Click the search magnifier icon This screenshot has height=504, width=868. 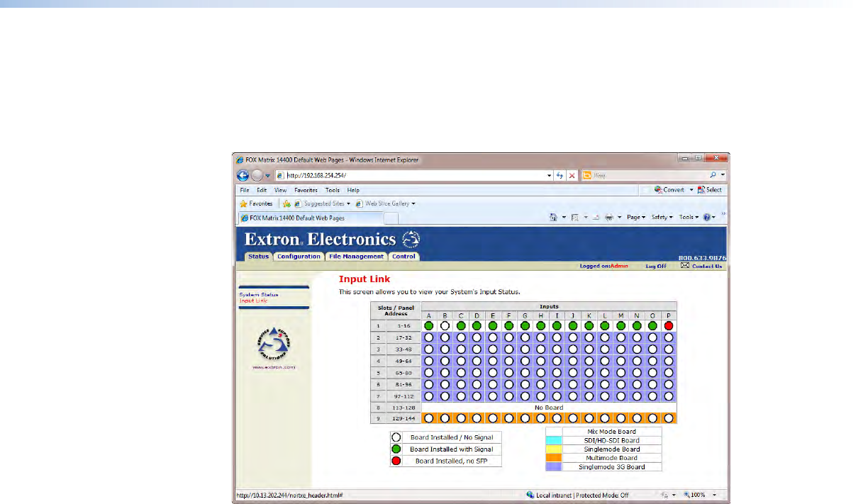pyautogui.click(x=713, y=175)
